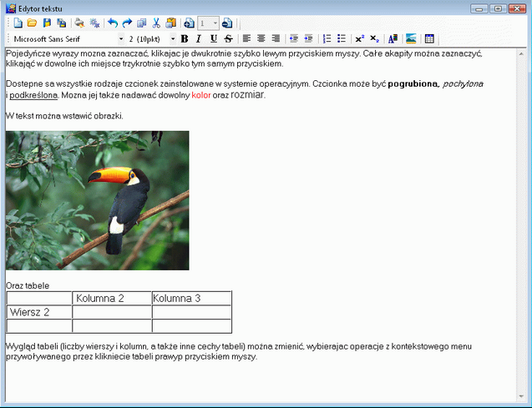
Task: Maximize the Edytor tekstu window
Action: (x=498, y=8)
